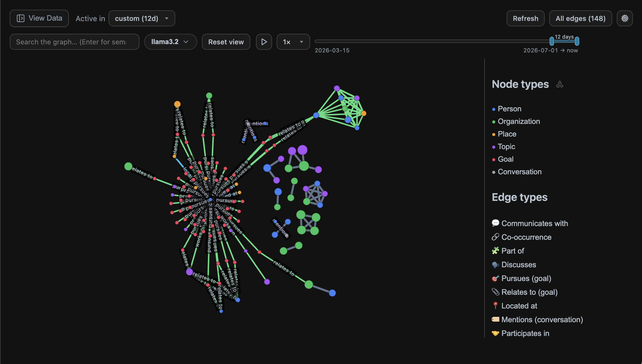
Task: Toggle the Communicates with edge type
Action: click(530, 223)
